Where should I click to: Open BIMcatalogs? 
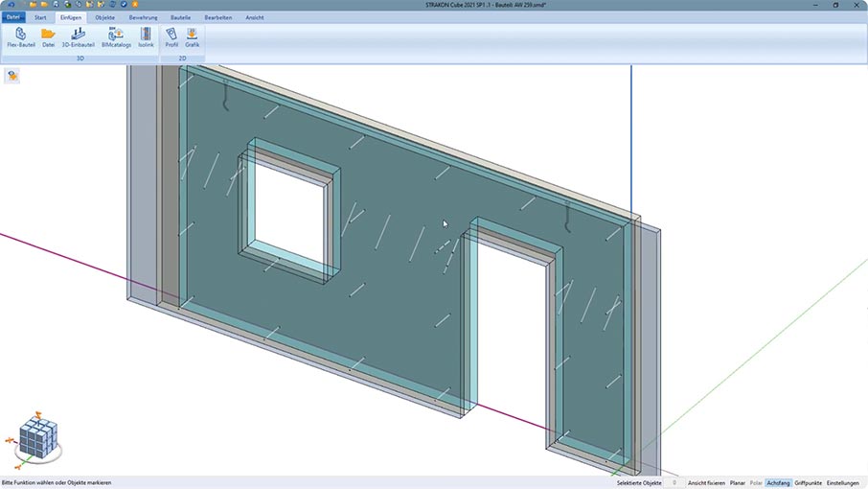[x=115, y=37]
